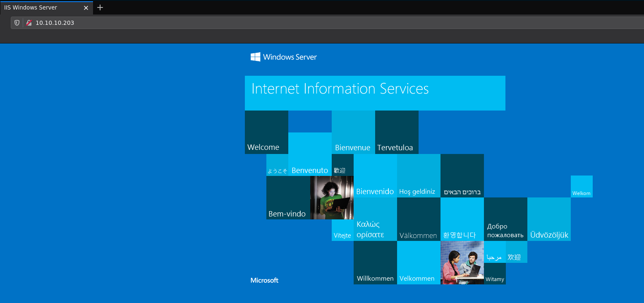Click the Bienvenue tile

tap(353, 132)
